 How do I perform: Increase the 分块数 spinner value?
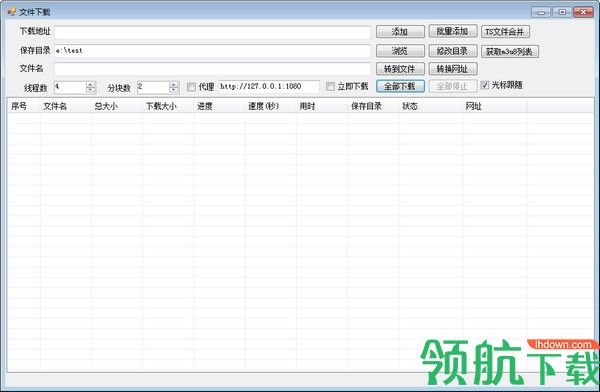coord(174,85)
